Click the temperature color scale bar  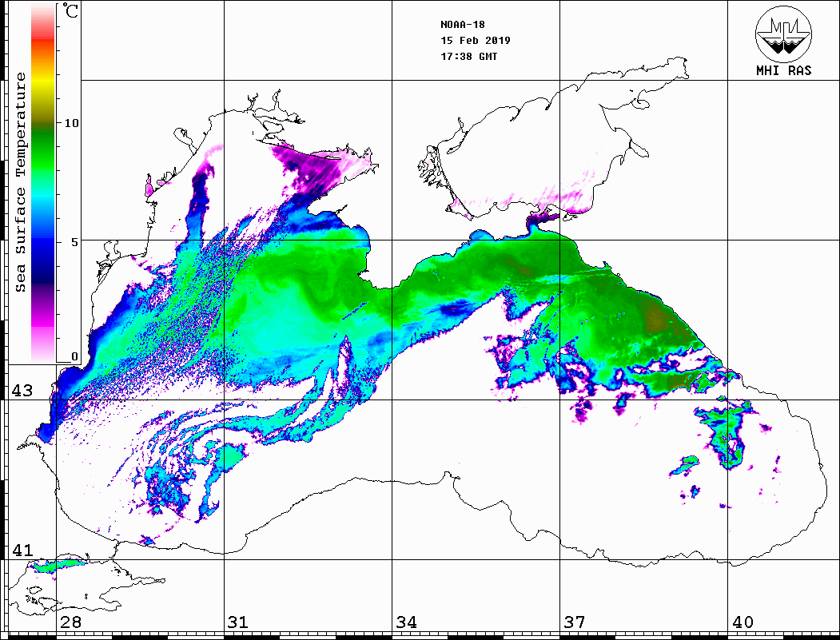[43, 183]
